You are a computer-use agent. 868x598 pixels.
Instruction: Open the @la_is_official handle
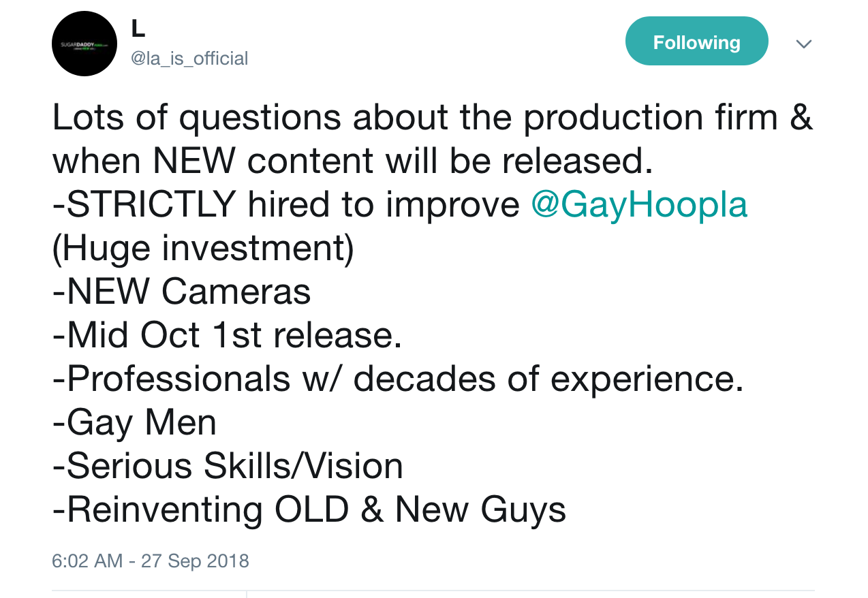point(189,59)
